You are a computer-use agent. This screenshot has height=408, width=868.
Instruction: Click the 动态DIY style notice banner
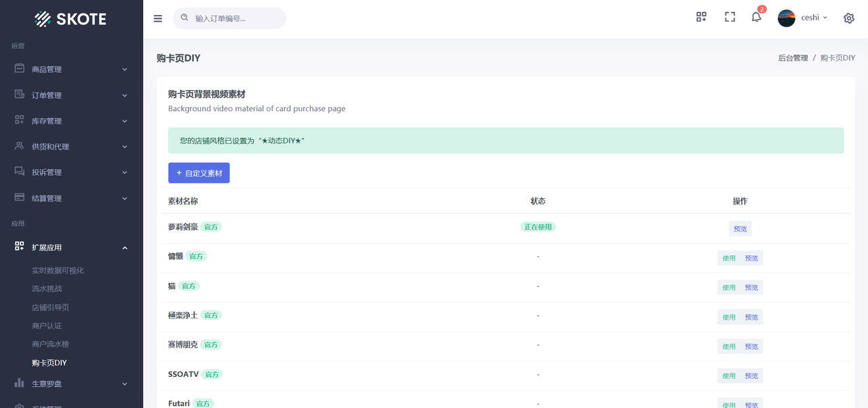point(506,141)
